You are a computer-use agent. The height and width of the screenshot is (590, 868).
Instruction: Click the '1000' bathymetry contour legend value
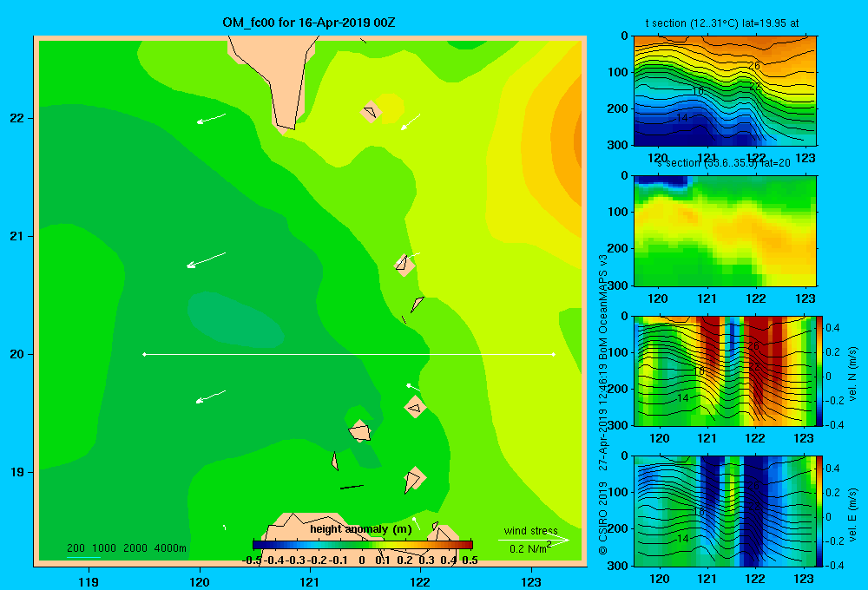[104, 548]
